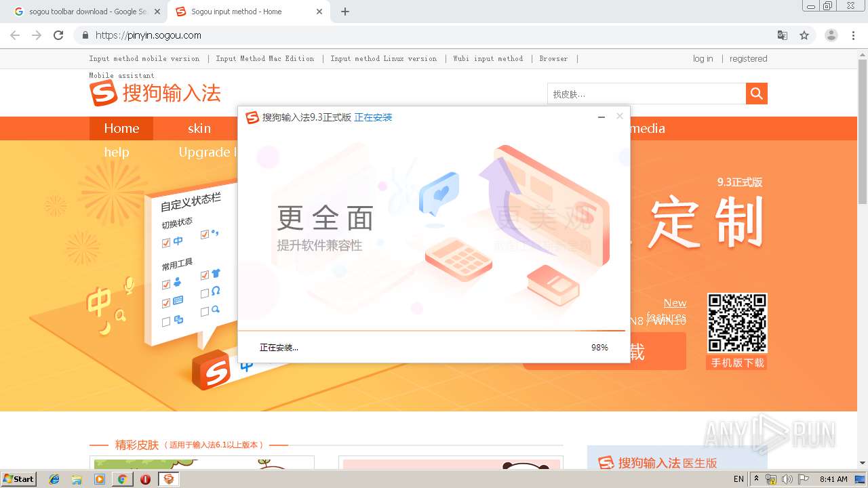This screenshot has height=488, width=868.
Task: Open the Chrome profile avatar icon
Action: tap(831, 35)
